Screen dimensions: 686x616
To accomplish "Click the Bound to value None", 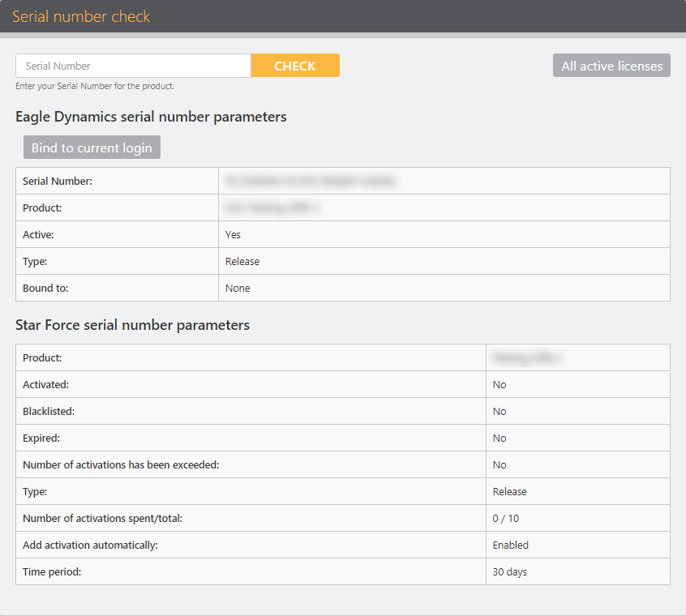I will [238, 289].
